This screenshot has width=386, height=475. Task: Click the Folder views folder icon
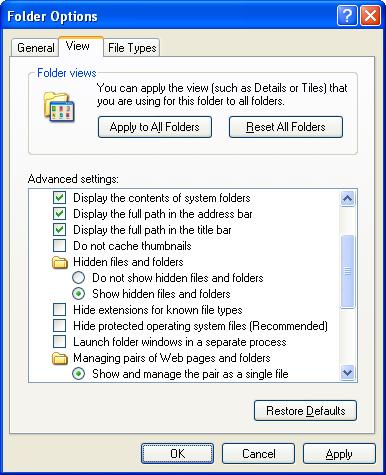59,107
